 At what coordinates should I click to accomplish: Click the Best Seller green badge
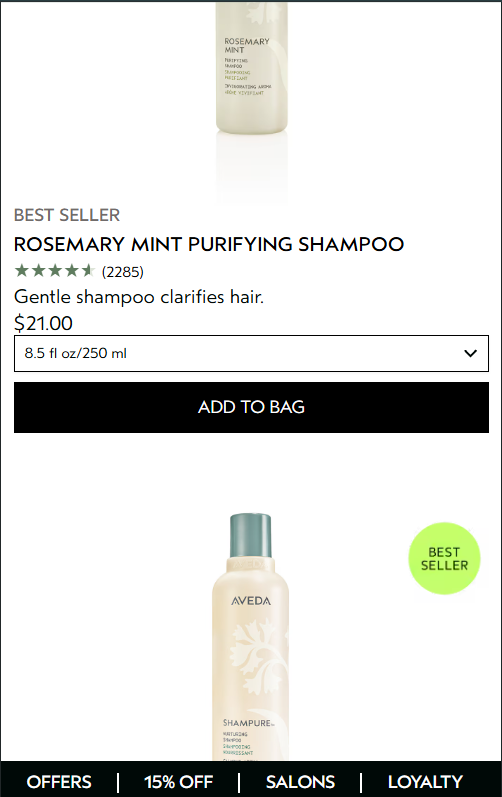coord(444,558)
